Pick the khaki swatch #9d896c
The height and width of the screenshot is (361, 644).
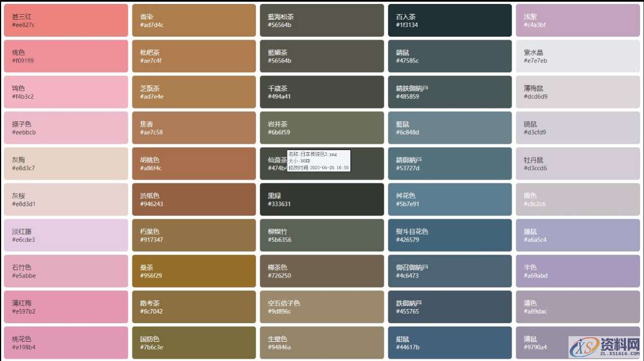coord(322,307)
